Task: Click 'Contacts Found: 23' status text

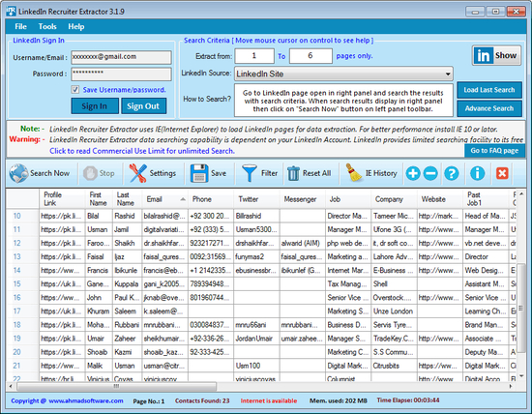Action: [x=202, y=400]
